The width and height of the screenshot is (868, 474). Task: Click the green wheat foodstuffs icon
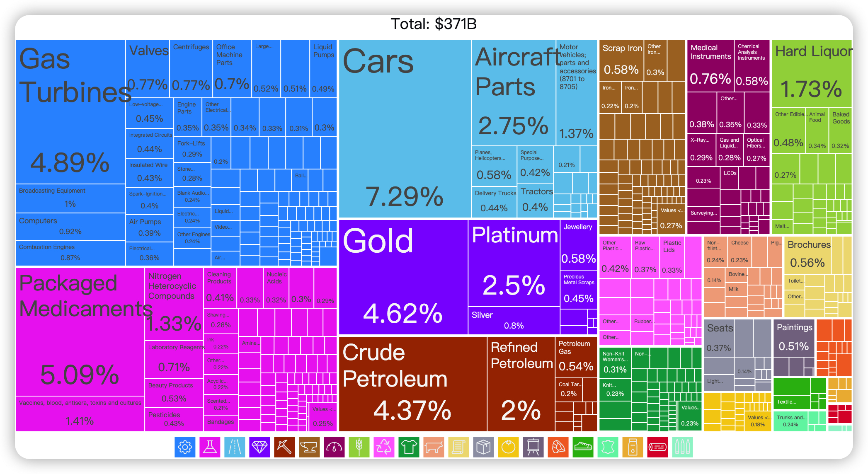click(359, 447)
